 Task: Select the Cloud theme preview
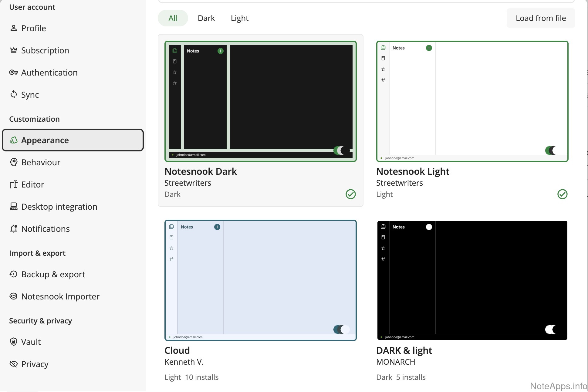260,280
